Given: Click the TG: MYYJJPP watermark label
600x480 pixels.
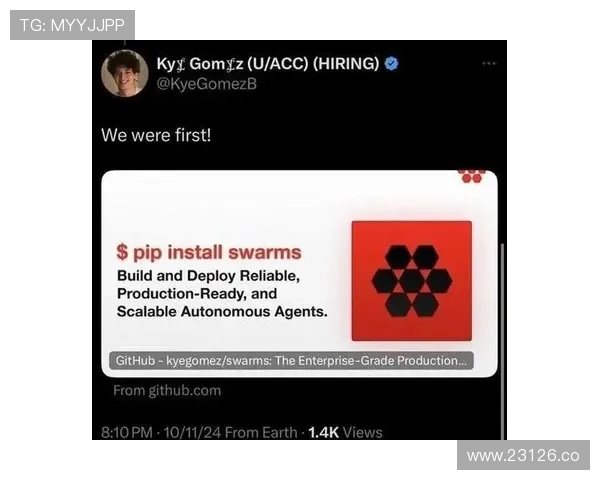Looking at the screenshot, I should 72,25.
